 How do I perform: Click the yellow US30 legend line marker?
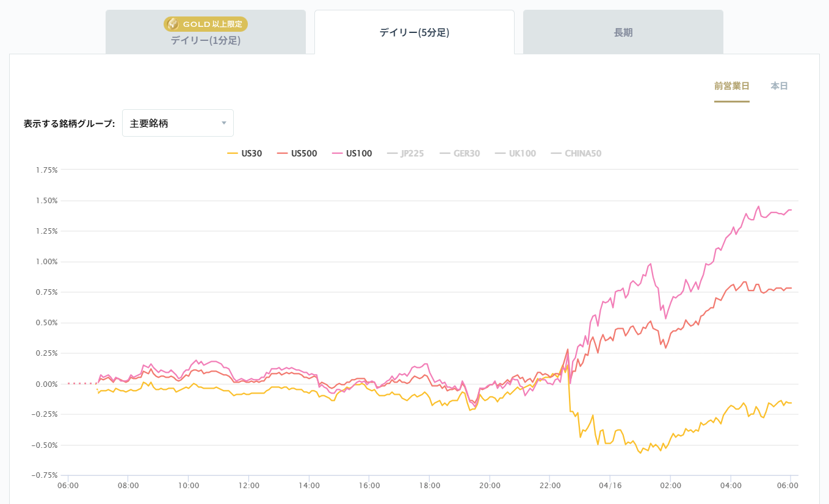(232, 154)
